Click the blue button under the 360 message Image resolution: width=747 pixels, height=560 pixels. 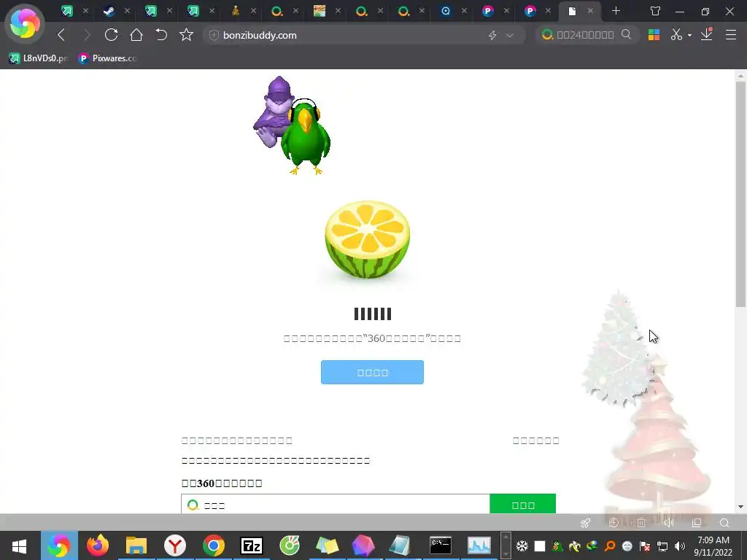(x=372, y=372)
